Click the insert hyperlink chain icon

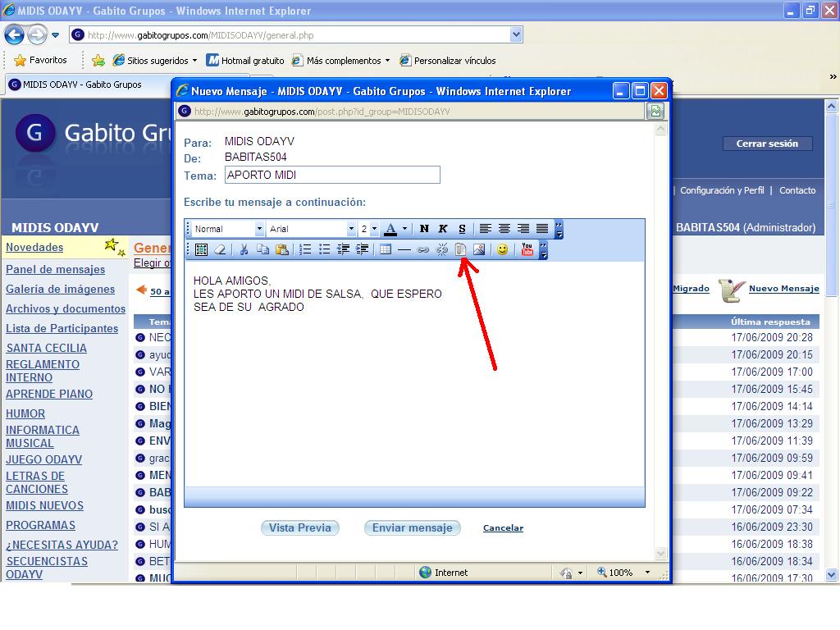pos(423,249)
